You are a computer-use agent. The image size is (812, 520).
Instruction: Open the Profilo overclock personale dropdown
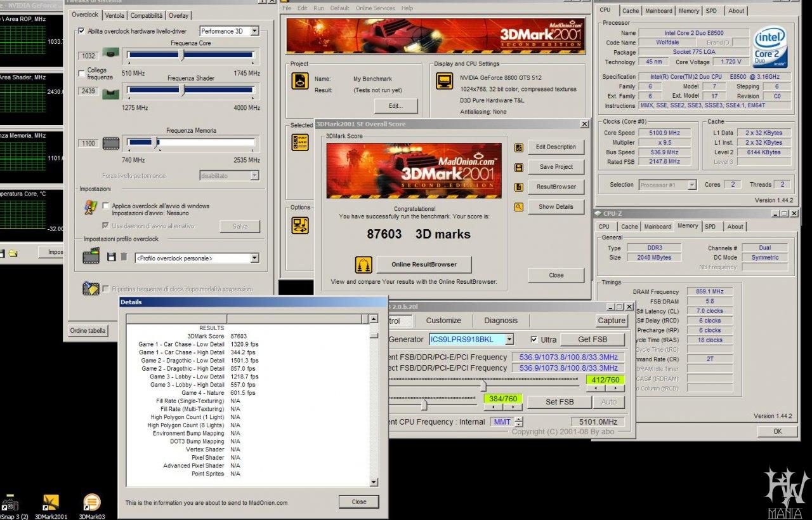(254, 258)
